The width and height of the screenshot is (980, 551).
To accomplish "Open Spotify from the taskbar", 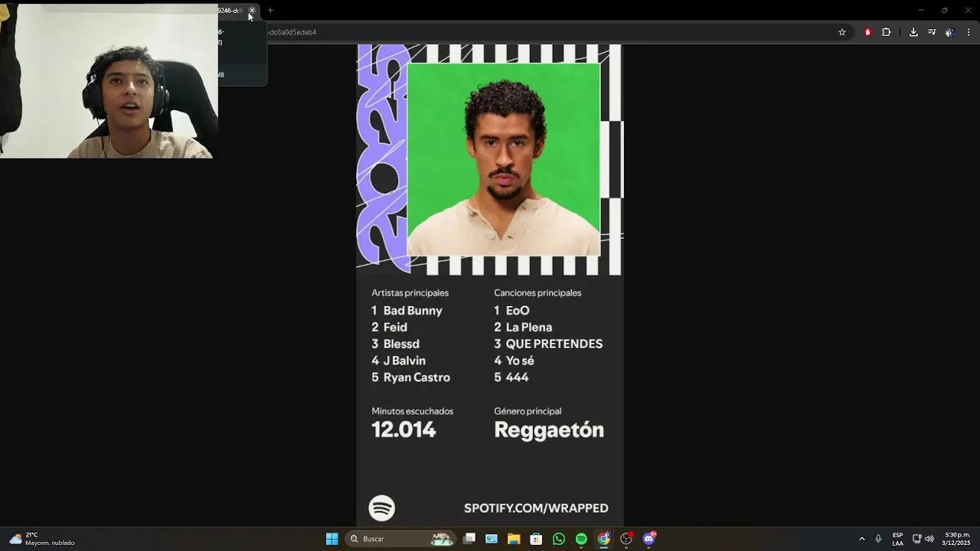I will [x=581, y=539].
